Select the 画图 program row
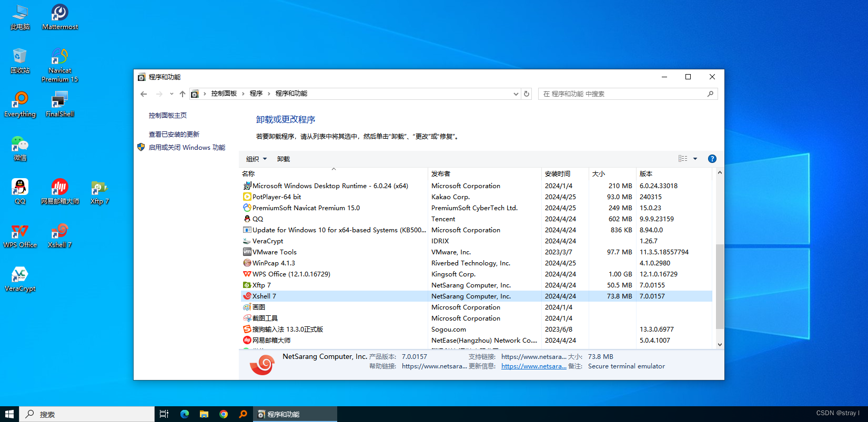This screenshot has height=422, width=868. (476, 307)
